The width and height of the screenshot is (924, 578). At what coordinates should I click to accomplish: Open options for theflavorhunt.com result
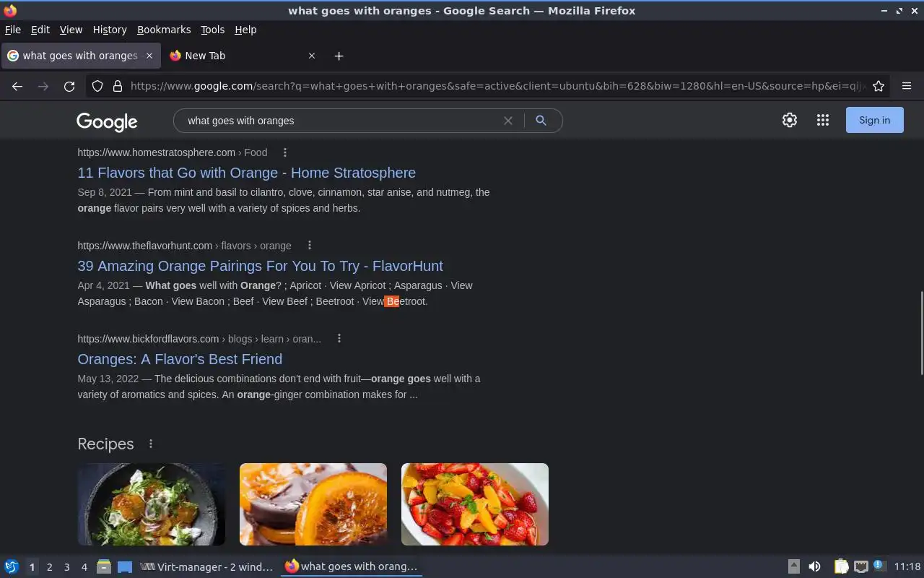(x=310, y=246)
